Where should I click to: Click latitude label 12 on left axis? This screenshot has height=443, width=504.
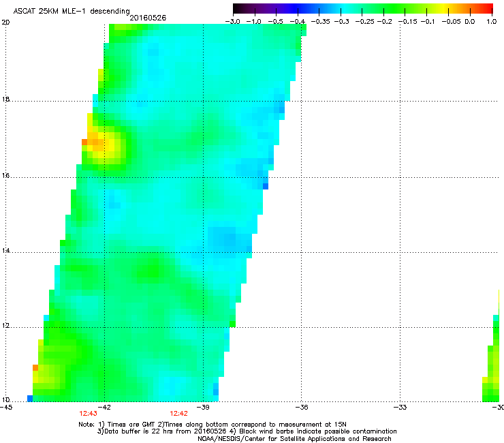coord(5,326)
